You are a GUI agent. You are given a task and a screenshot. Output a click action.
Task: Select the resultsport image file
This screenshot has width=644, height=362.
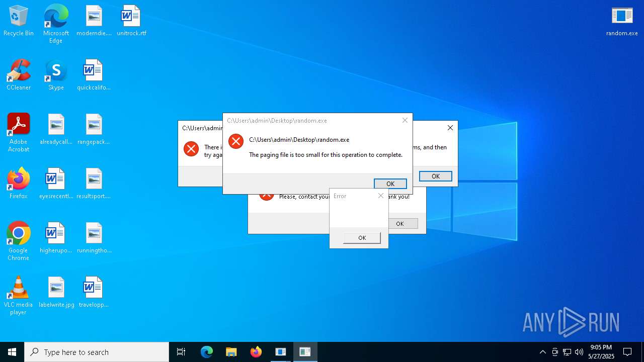[x=94, y=184]
